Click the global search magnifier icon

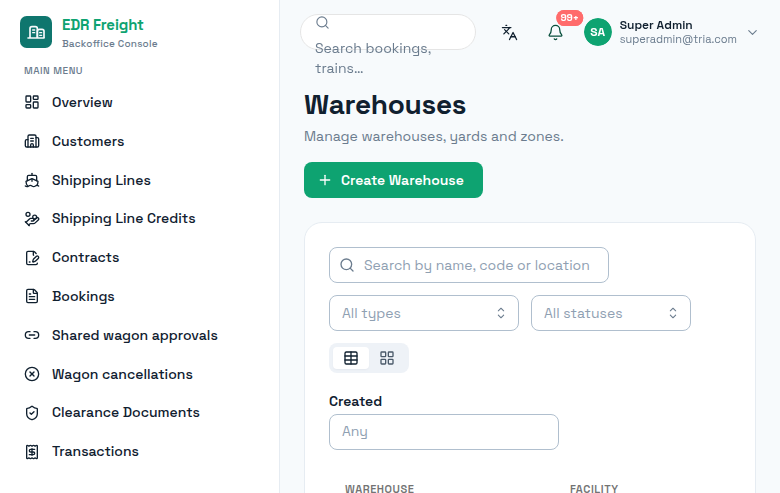point(322,22)
